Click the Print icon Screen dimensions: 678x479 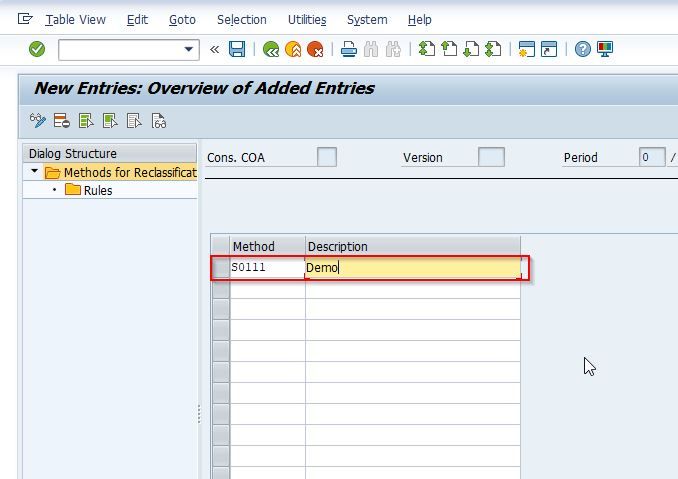point(349,49)
